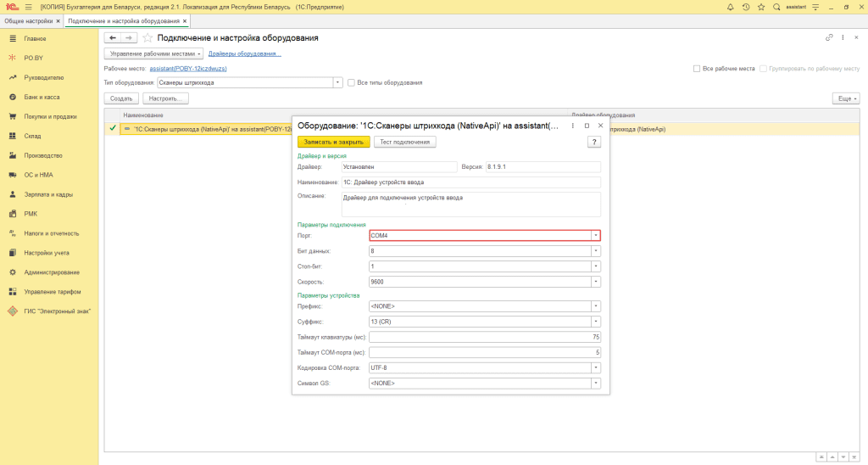
Task: Open 'Драйверы оборудования...' link
Action: point(244,53)
